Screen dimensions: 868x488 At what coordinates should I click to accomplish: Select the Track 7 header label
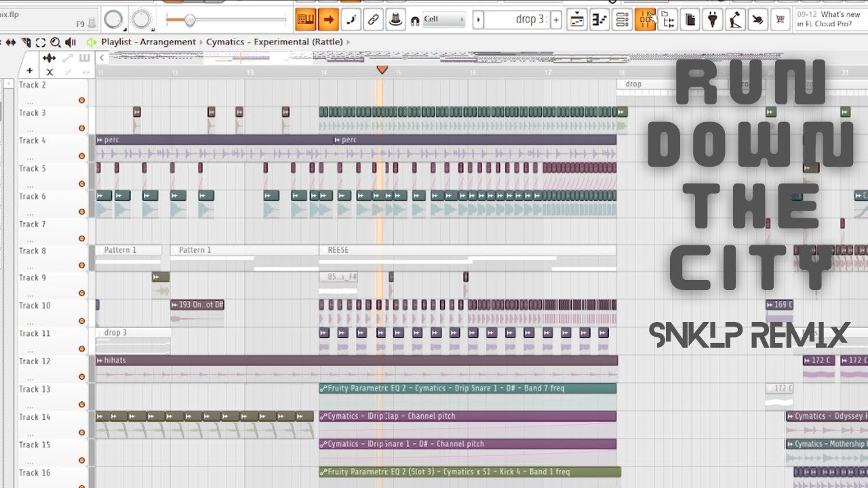click(x=33, y=224)
